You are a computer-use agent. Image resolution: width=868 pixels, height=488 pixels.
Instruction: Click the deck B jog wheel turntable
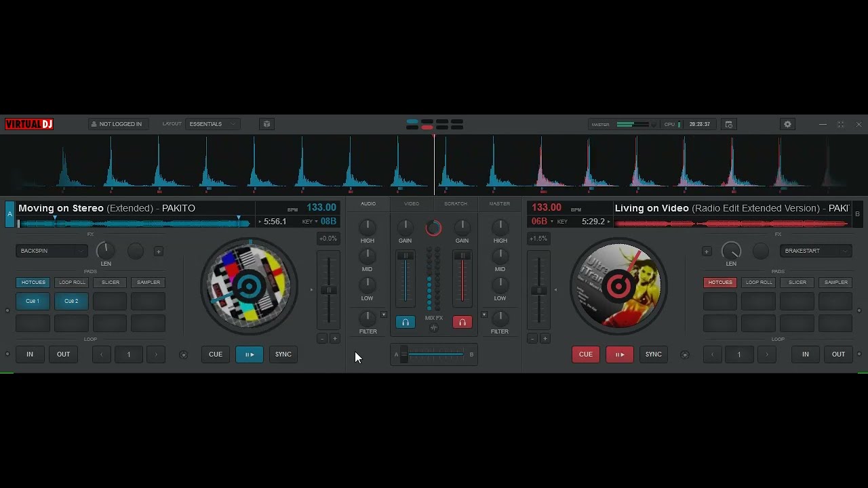click(618, 287)
